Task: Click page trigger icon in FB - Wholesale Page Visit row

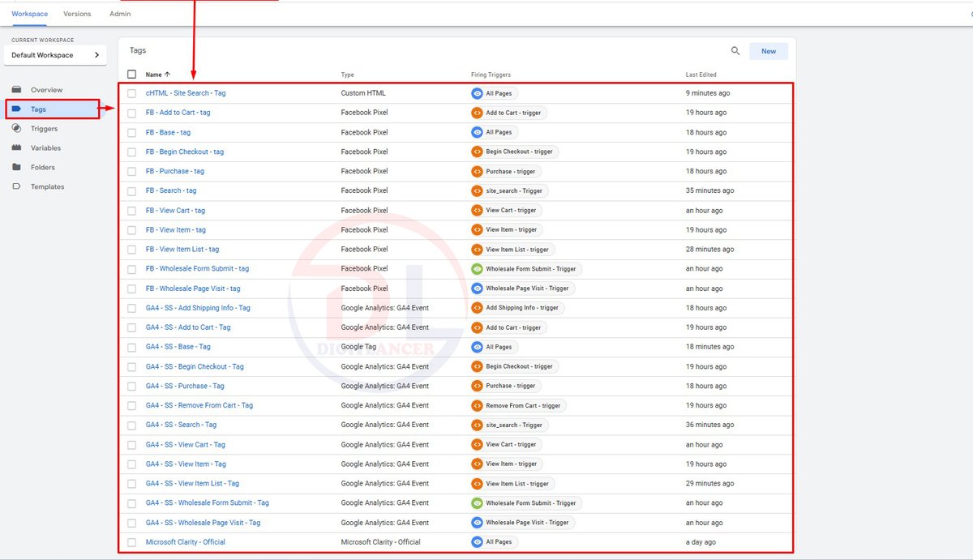Action: coord(478,289)
